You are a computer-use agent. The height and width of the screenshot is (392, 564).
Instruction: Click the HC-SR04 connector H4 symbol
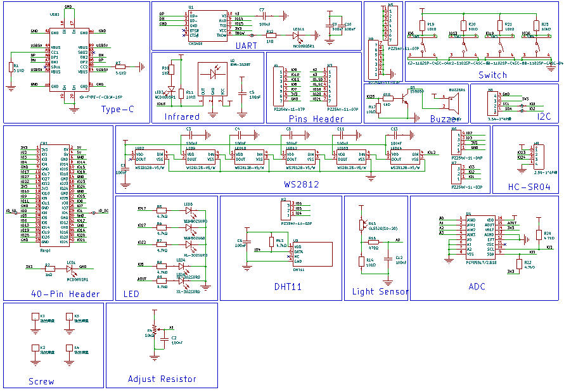coord(539,156)
